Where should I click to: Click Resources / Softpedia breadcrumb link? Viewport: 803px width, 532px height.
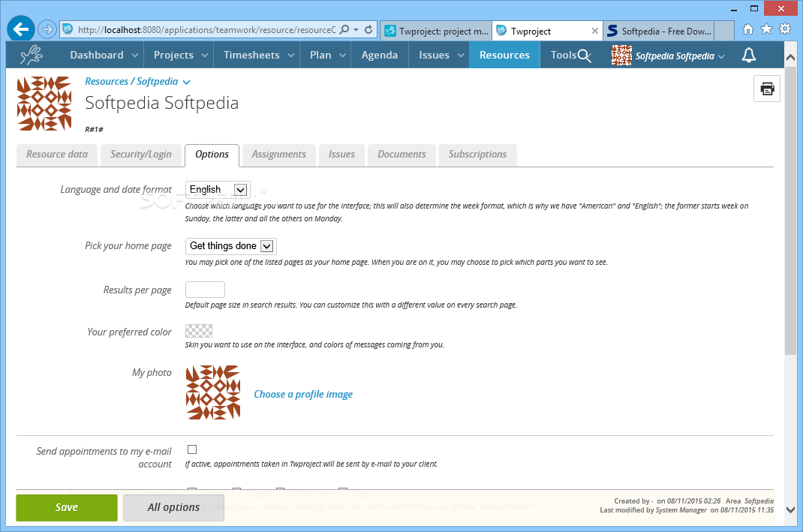click(131, 81)
